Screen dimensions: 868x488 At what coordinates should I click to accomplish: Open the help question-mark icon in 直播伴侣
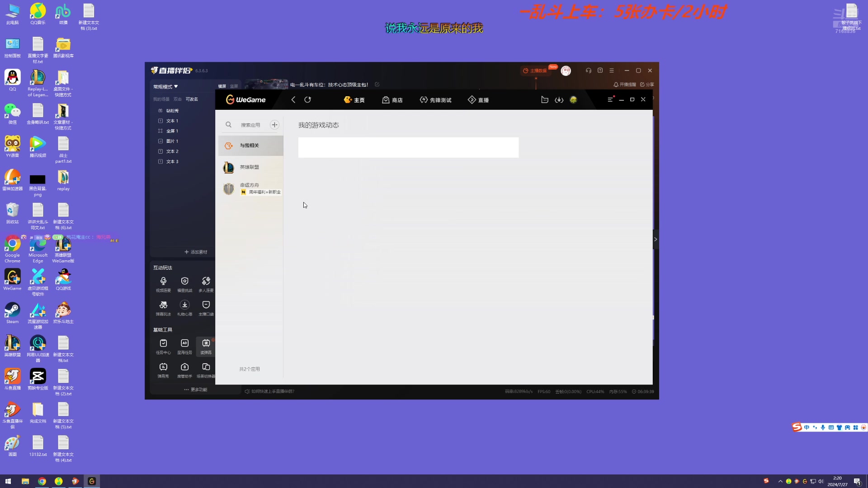point(600,70)
